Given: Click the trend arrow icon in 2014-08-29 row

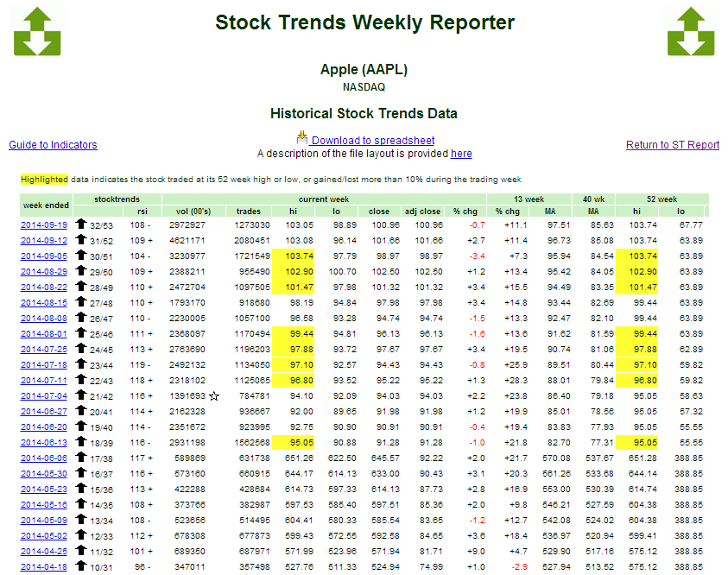Looking at the screenshot, I should click(82, 270).
